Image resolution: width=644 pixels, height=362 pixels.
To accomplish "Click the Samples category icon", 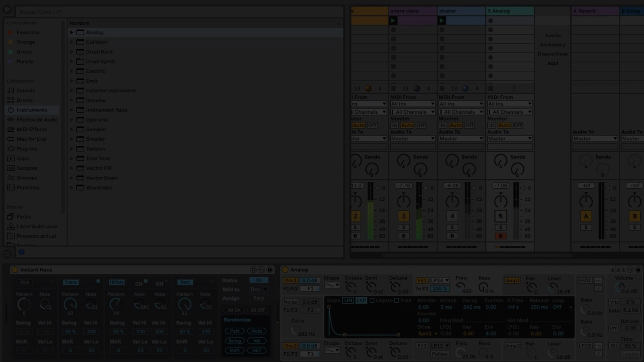I will [11, 168].
